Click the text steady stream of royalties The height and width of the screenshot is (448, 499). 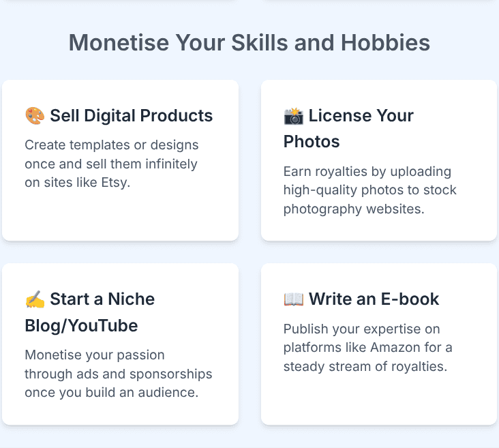365,366
